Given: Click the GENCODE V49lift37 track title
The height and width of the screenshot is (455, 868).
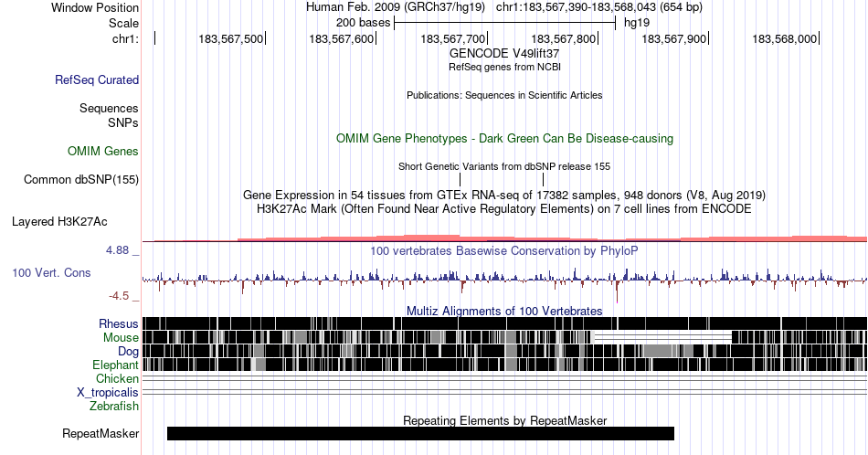Looking at the screenshot, I should [x=504, y=54].
